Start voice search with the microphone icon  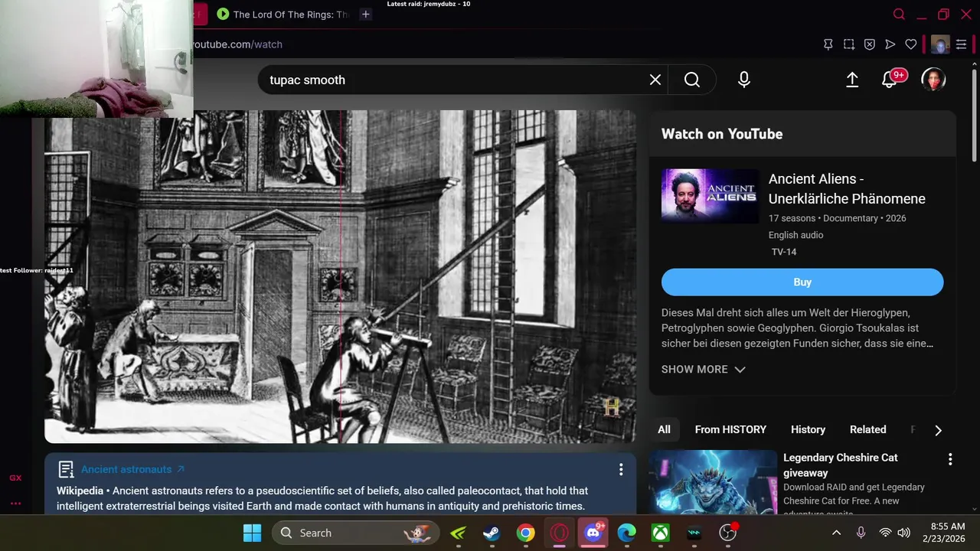point(744,80)
